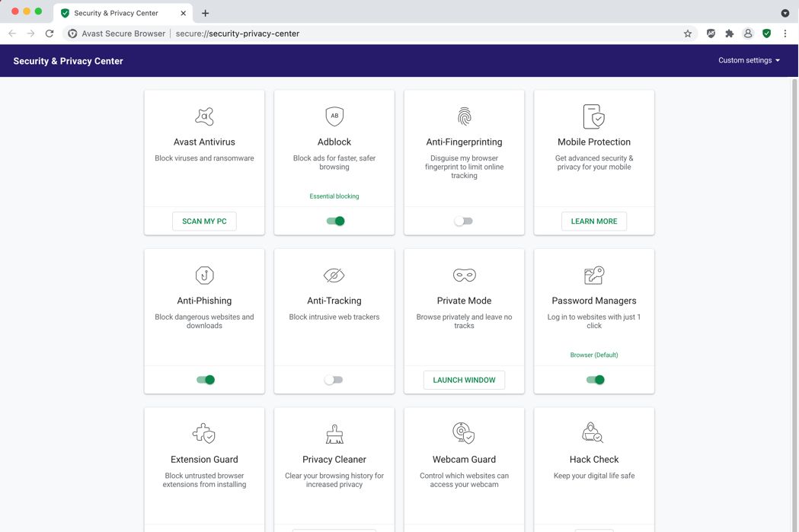The height and width of the screenshot is (532, 799).
Task: Expand the tab search arrow at top right
Action: [x=785, y=13]
